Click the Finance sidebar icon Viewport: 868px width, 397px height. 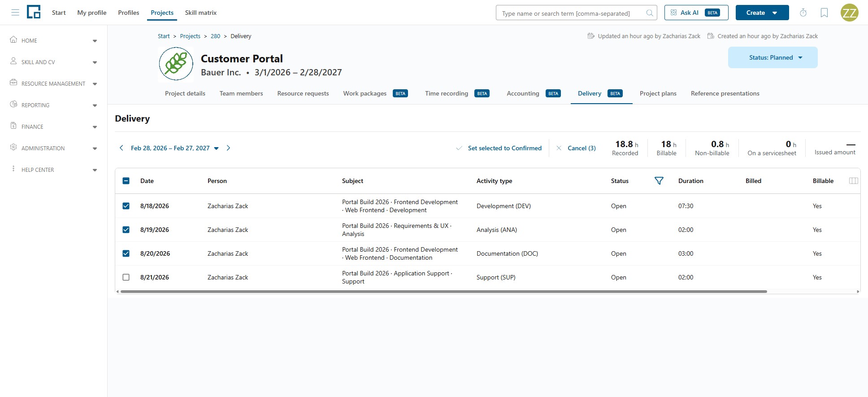pos(13,126)
